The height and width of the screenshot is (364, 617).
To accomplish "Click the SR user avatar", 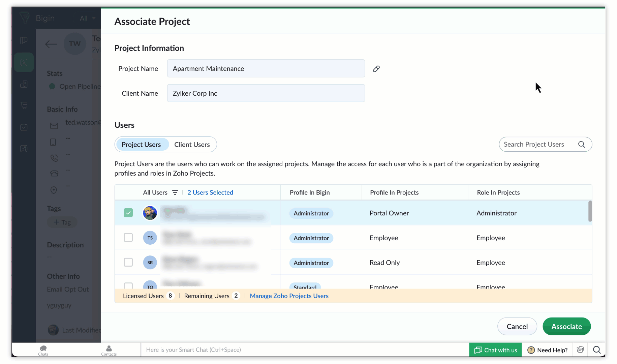I will click(150, 263).
